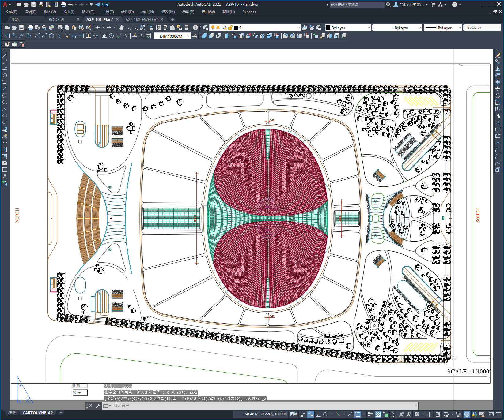Open the Autodesk App Store cart icon
Image resolution: width=504 pixels, height=420 pixels.
coord(433,5)
